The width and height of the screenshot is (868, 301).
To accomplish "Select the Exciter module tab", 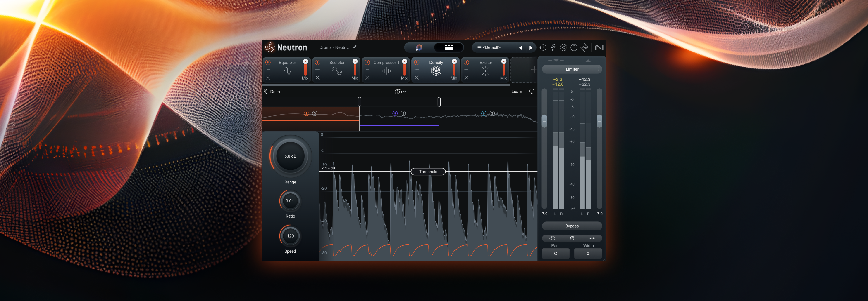I will (486, 70).
